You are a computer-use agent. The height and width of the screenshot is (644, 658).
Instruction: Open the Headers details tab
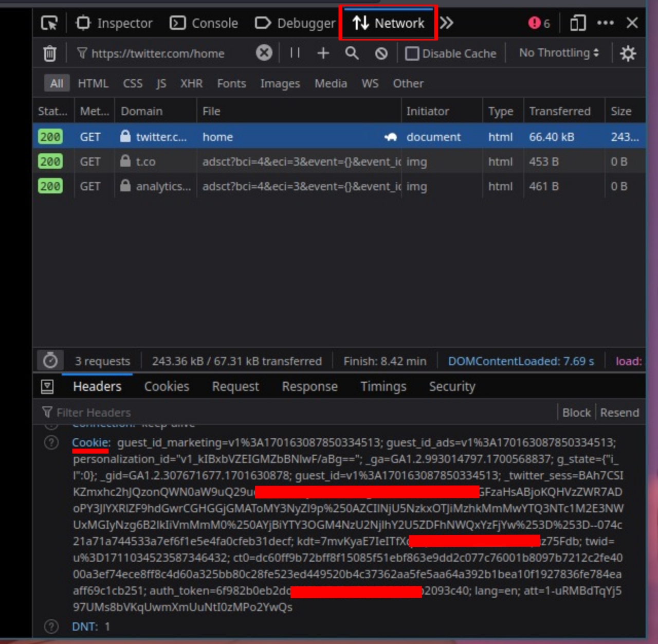97,386
